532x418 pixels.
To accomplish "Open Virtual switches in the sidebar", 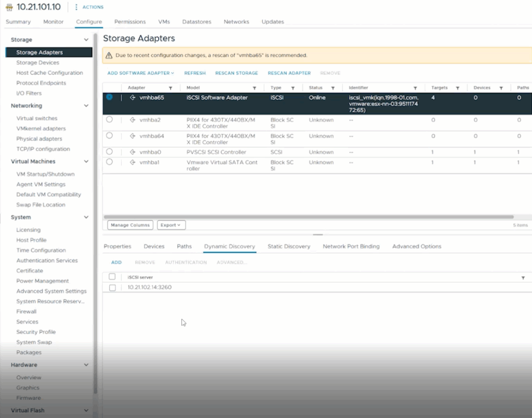I will coord(37,119).
